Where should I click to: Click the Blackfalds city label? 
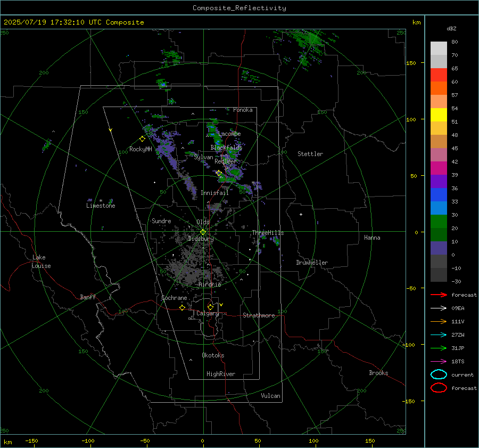tap(226, 148)
